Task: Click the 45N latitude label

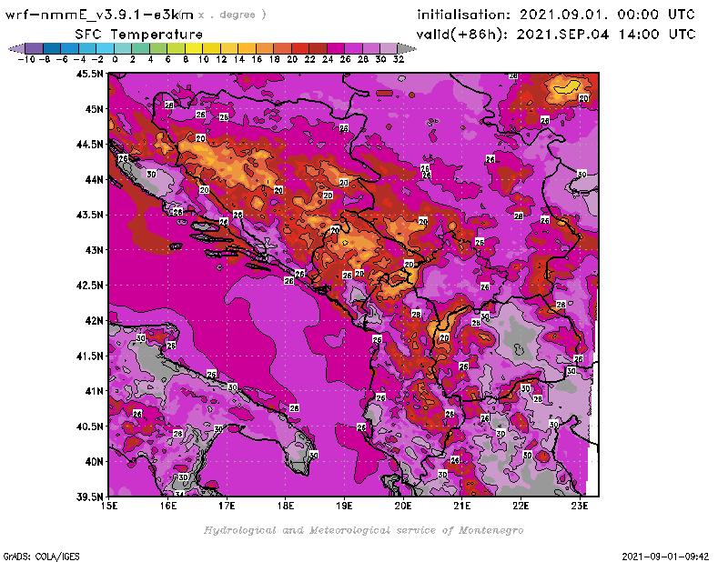Action: coord(94,109)
